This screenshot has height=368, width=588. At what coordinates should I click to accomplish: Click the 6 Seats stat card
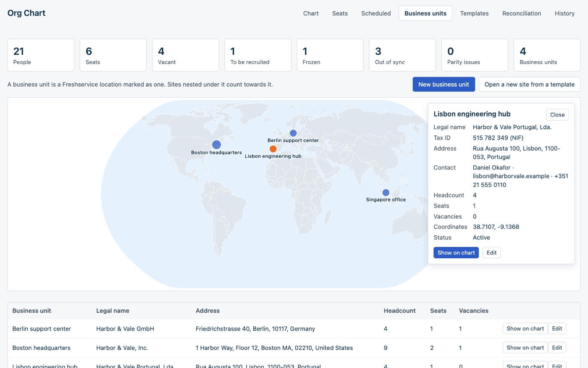coord(113,55)
